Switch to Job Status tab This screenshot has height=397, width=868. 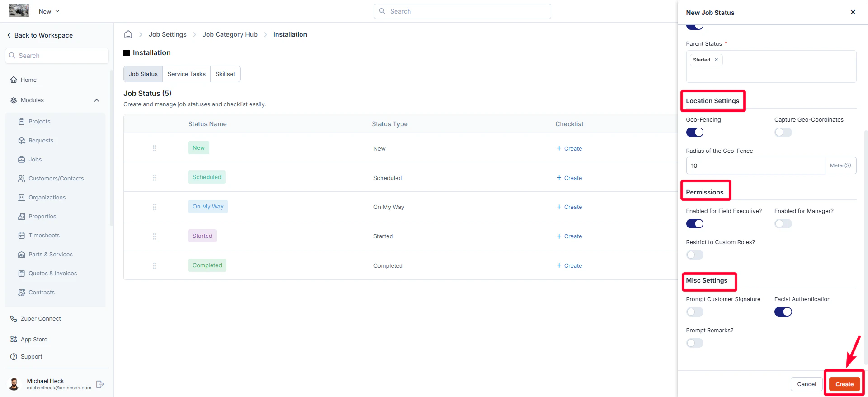click(x=143, y=74)
